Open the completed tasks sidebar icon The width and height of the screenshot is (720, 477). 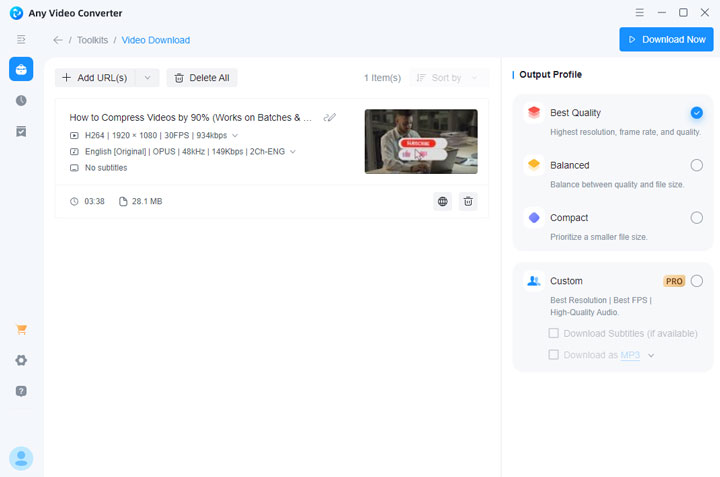[21, 132]
